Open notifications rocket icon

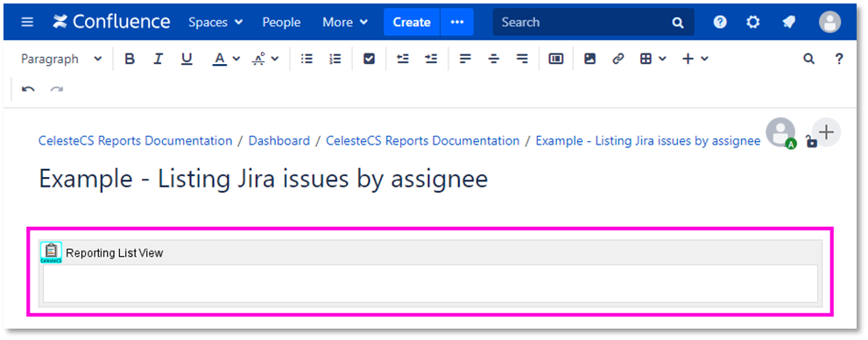tap(788, 22)
